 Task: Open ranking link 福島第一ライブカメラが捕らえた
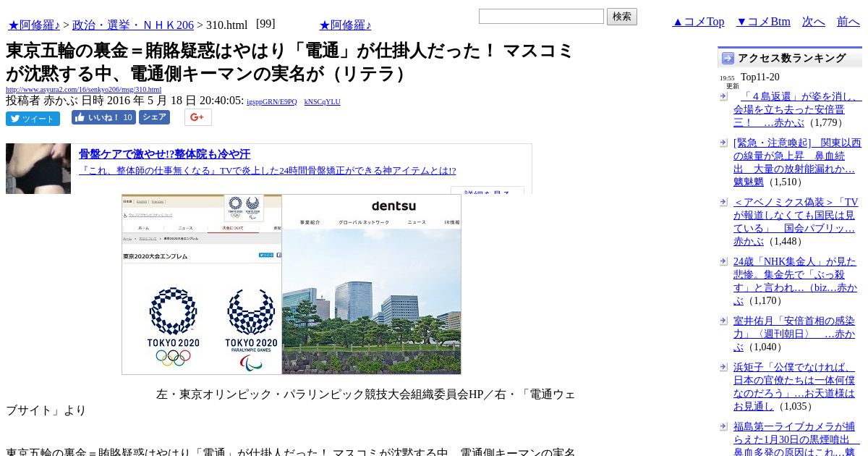click(x=796, y=438)
